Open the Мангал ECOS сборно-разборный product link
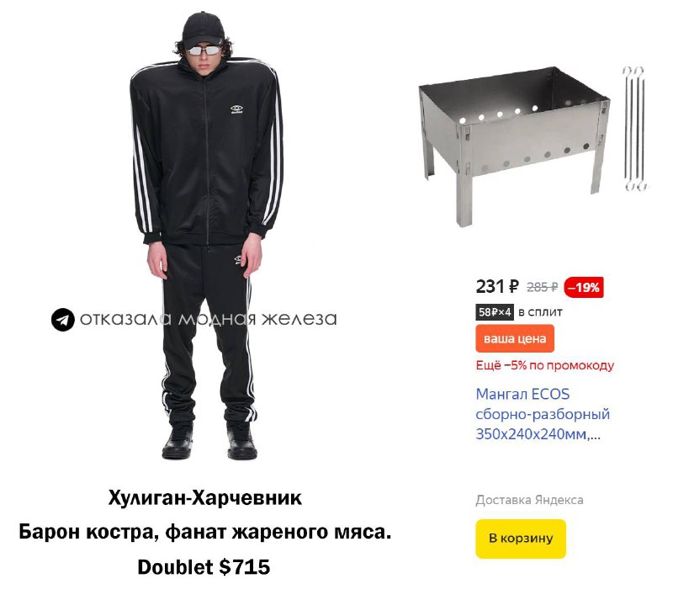Screen dimensions: 673x616 (542, 414)
